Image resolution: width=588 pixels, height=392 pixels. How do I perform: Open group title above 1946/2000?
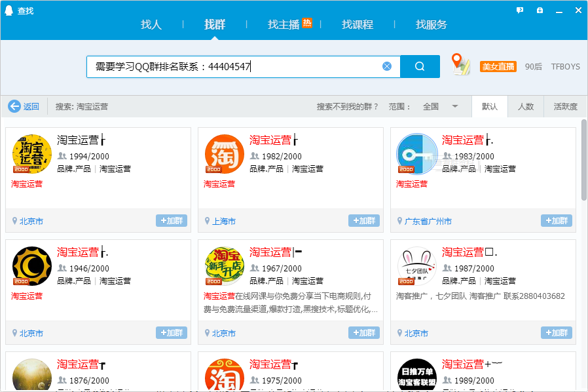[83, 252]
